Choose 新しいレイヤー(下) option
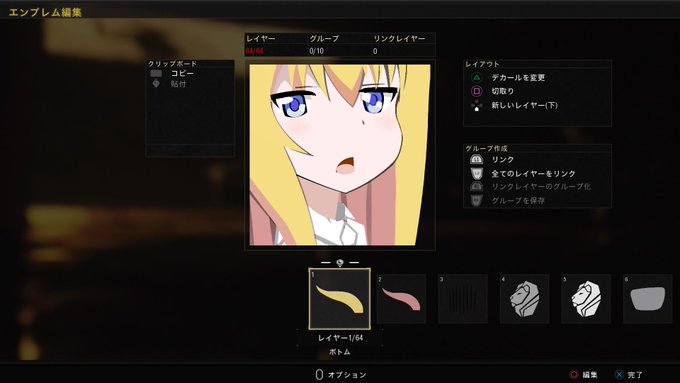Screen dimensions: 680x383 tap(524, 105)
